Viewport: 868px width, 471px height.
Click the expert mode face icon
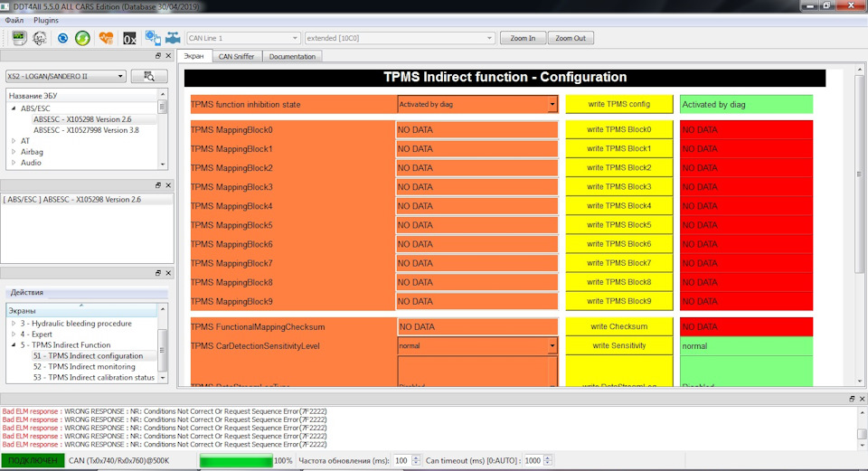40,38
